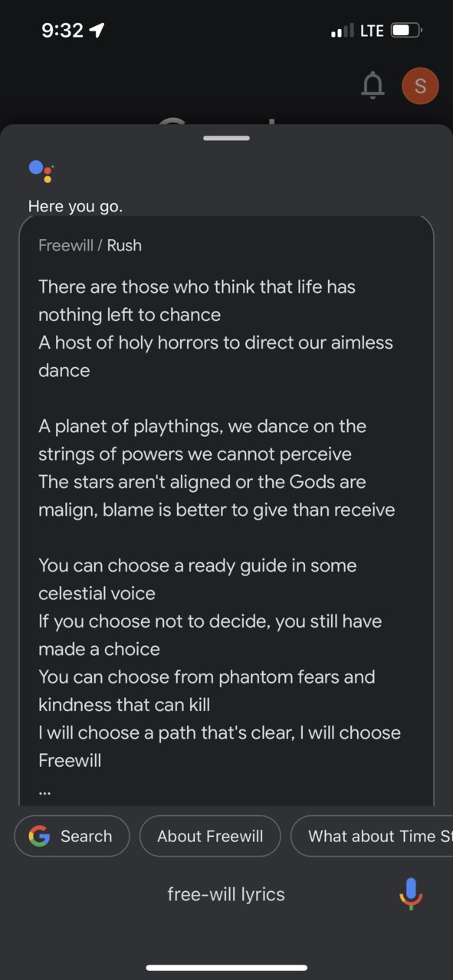The height and width of the screenshot is (980, 453).
Task: Select the About Freewill suggestion chip
Action: tap(210, 836)
